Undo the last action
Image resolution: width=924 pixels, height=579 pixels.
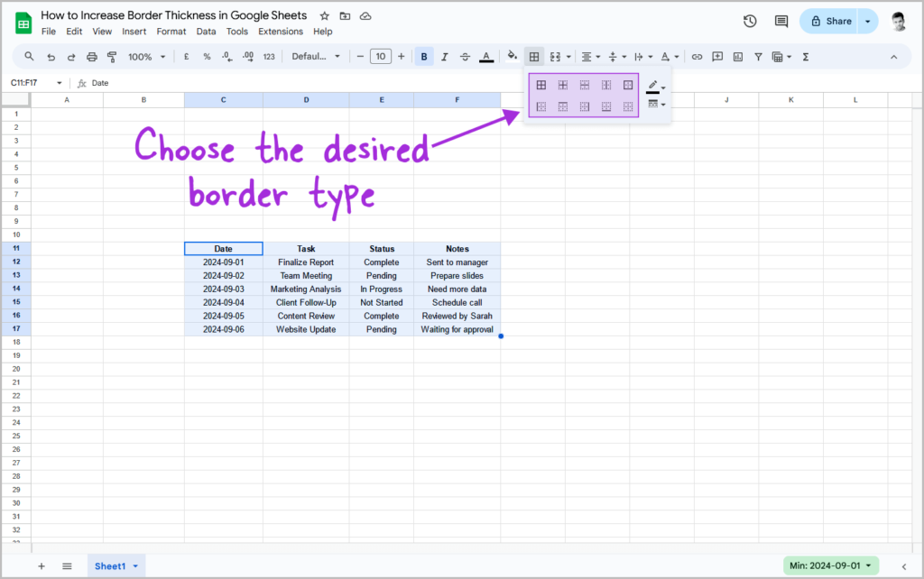pos(51,57)
